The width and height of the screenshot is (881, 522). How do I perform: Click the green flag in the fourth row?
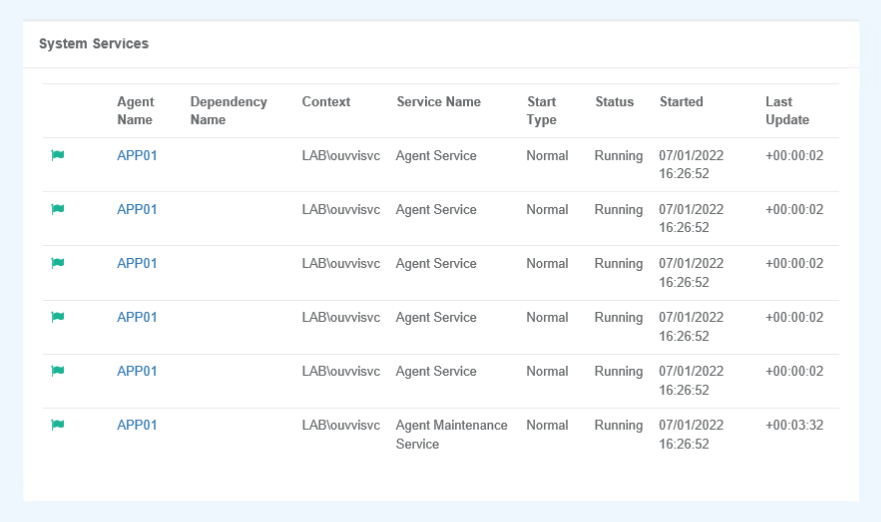coord(58,317)
